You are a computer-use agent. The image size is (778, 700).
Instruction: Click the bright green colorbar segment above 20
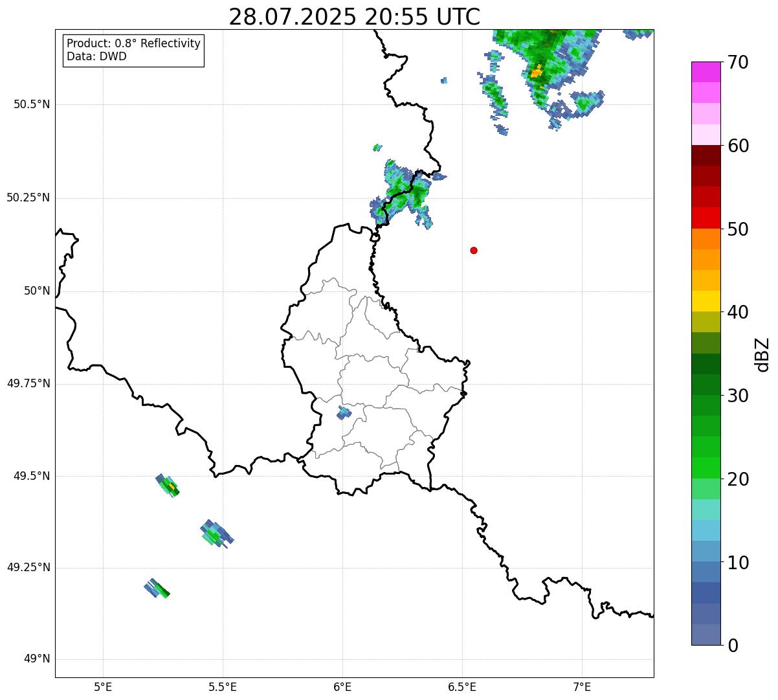[x=706, y=468]
